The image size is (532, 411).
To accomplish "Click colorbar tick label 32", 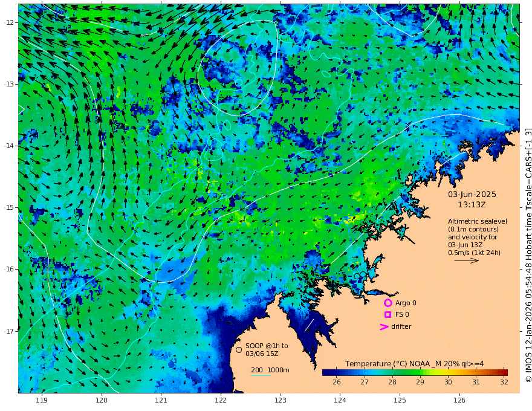I will point(504,382).
